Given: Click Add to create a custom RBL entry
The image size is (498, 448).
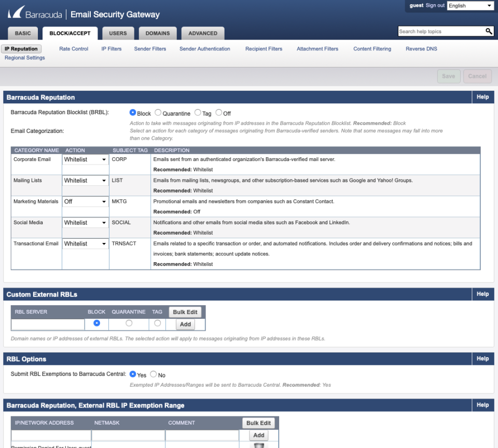Looking at the screenshot, I should [x=185, y=324].
